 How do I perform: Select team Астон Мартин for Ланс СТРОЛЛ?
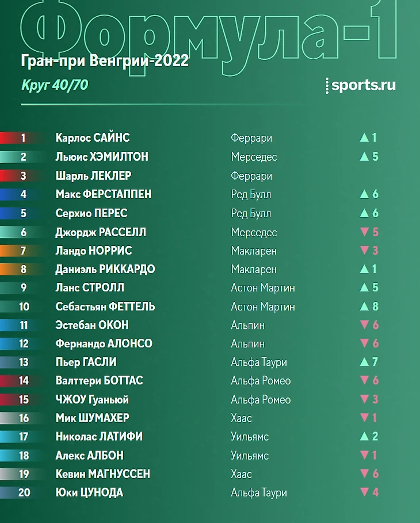[x=263, y=287]
